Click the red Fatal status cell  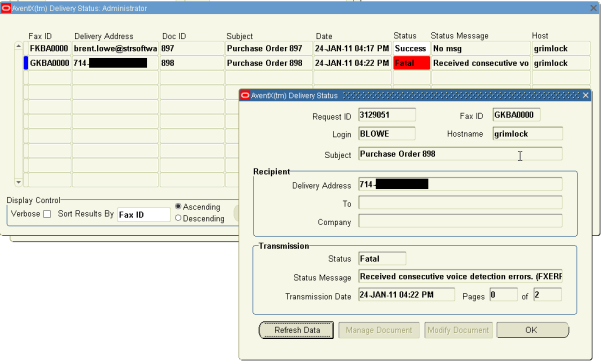click(x=412, y=63)
